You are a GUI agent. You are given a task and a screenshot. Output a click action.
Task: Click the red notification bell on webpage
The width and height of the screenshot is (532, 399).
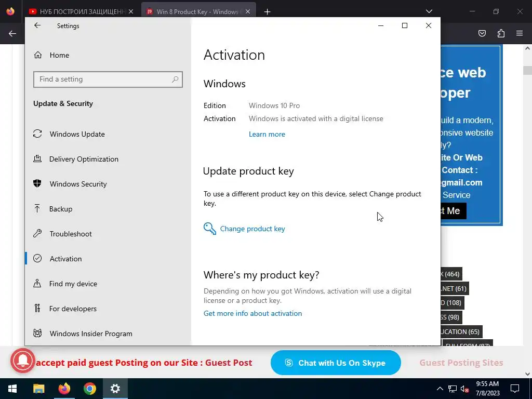(23, 361)
